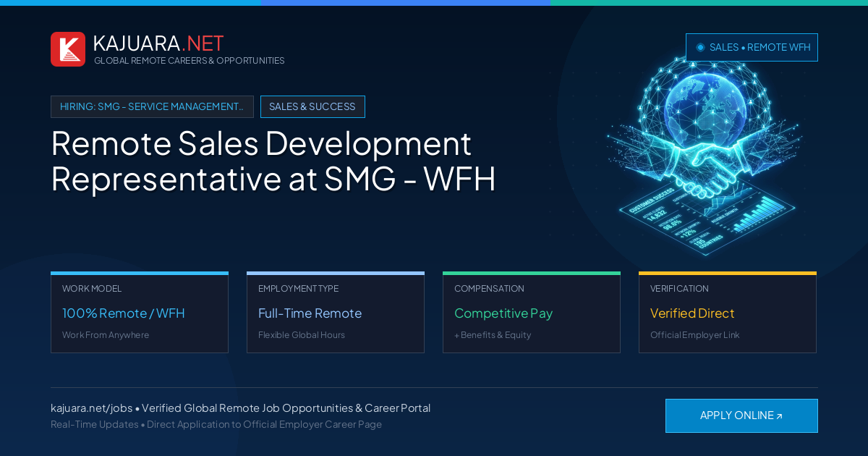Image resolution: width=868 pixels, height=456 pixels.
Task: Select the SALES • REMOTE WFH badge
Action: (x=752, y=47)
